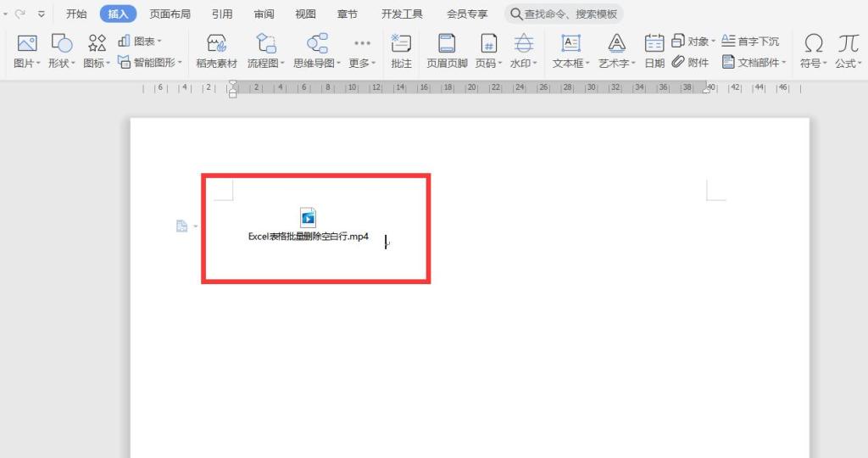Viewport: 868px width, 458px height.
Task: Open 页眉页脚 header and footer
Action: (x=447, y=44)
